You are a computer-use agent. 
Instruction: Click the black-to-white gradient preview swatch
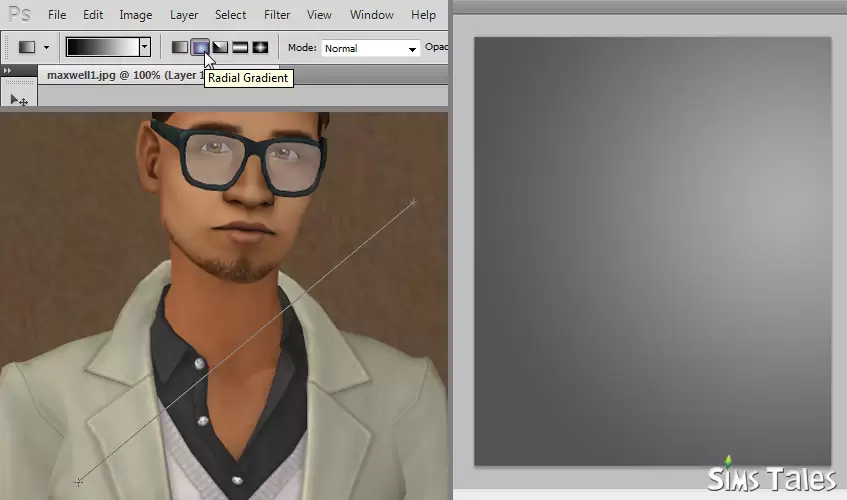pyautogui.click(x=103, y=47)
